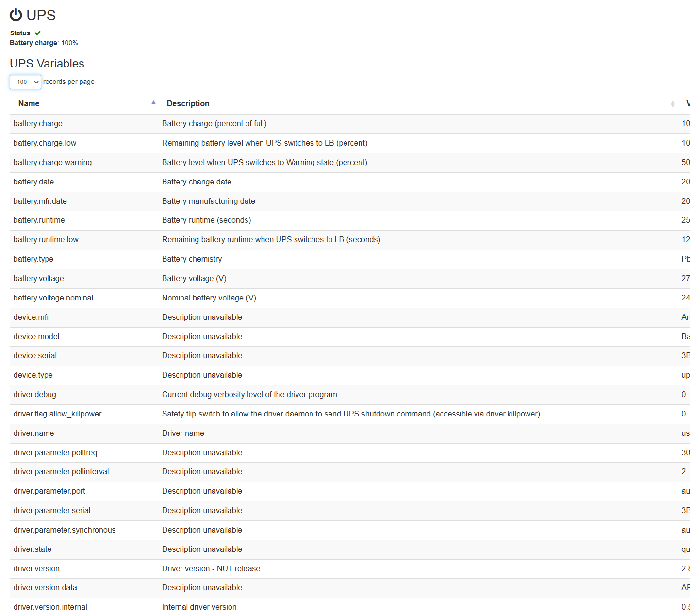Click the power icon beside the UPS title
This screenshot has height=616, width=690.
coord(16,15)
